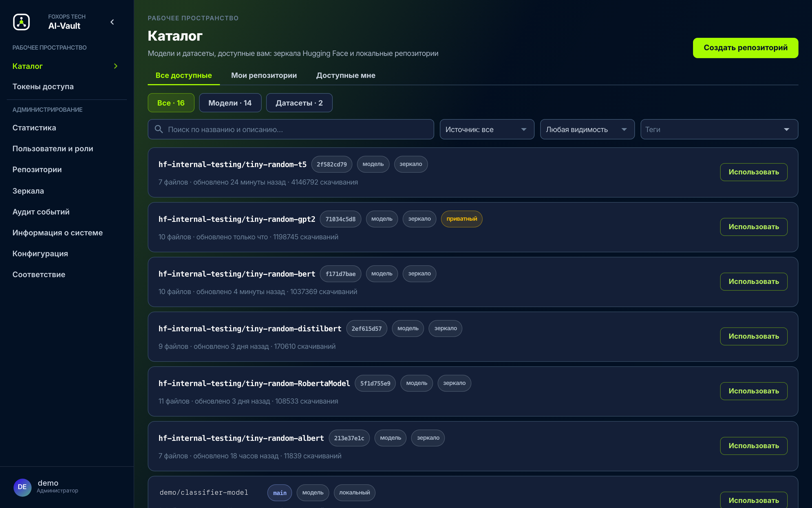Click the приватный tag on tiny-random-gpt2
The image size is (812, 508).
pyautogui.click(x=461, y=219)
